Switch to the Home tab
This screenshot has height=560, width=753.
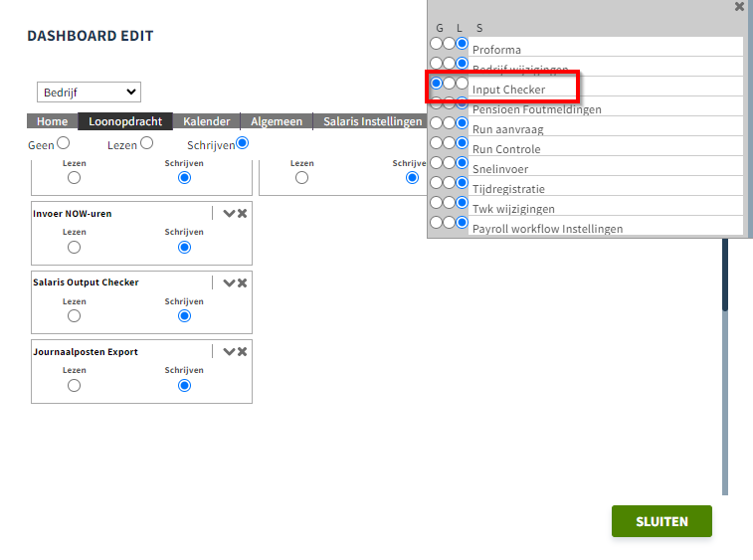tap(53, 121)
